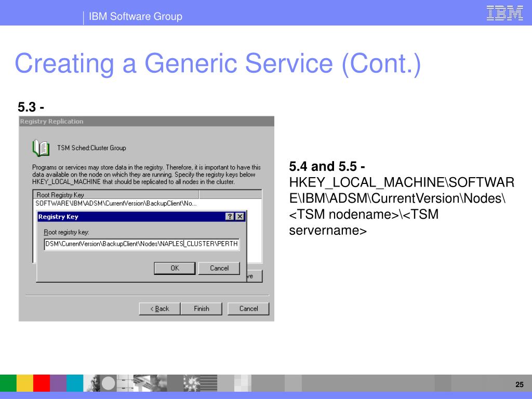
Task: Go back using the Back button
Action: (159, 309)
